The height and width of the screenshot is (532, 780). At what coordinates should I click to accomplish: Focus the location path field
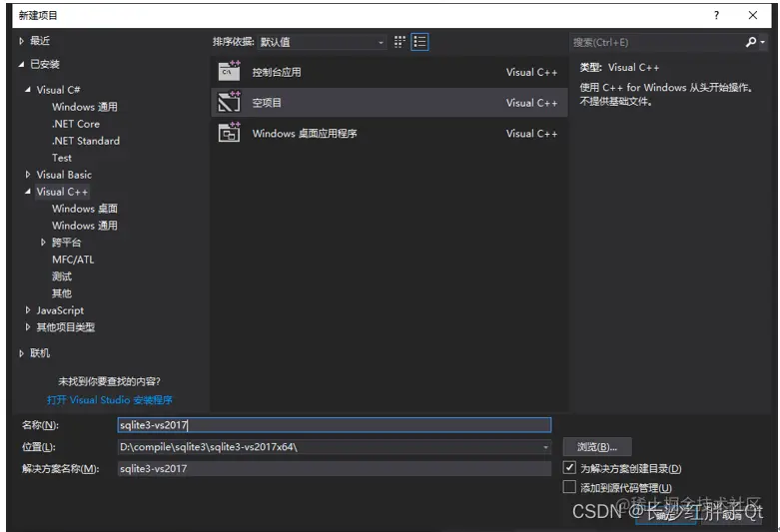330,447
